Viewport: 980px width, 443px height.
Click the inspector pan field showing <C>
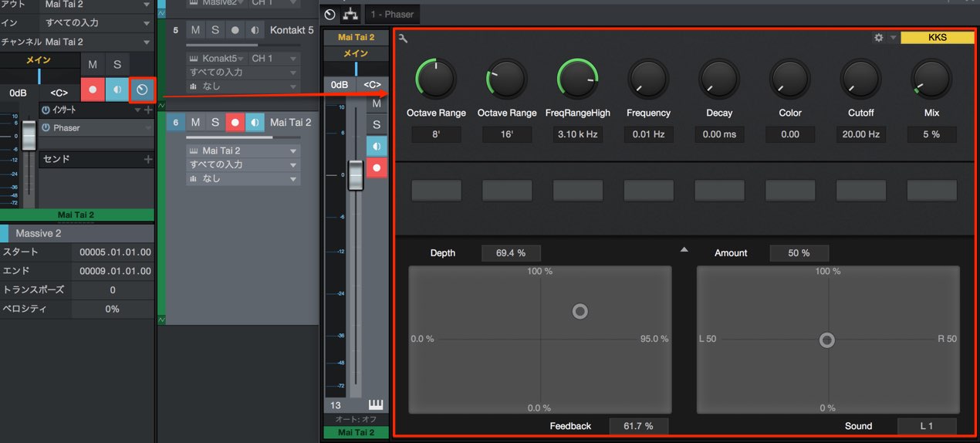pyautogui.click(x=59, y=93)
